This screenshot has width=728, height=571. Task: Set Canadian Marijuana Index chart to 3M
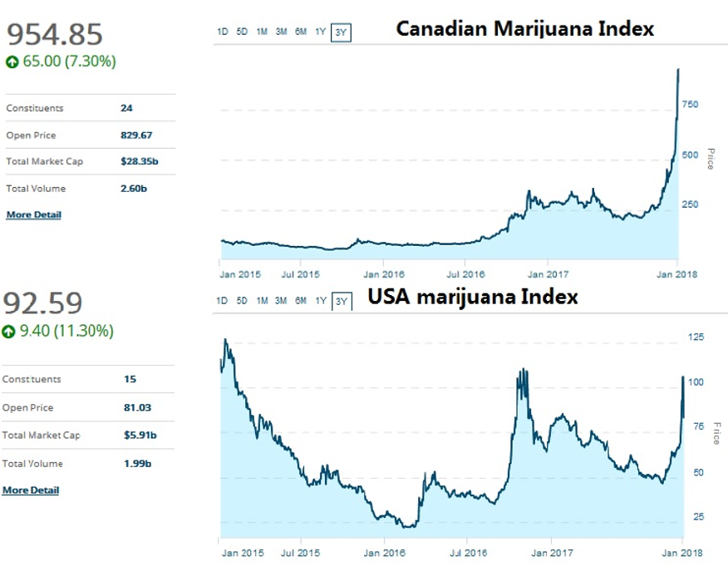pos(281,32)
